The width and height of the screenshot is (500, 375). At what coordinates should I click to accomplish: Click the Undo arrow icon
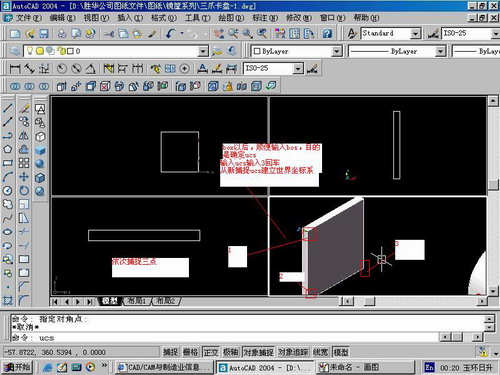(170, 33)
